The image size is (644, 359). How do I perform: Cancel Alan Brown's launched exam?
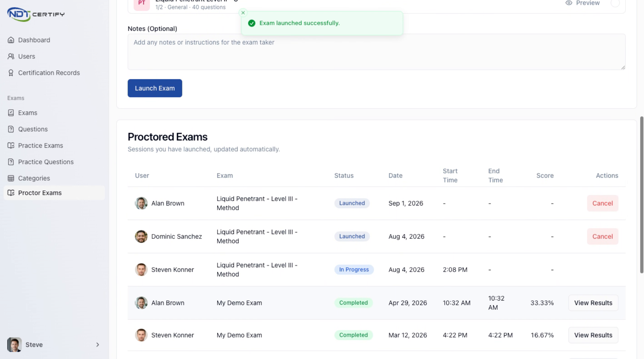[602, 203]
